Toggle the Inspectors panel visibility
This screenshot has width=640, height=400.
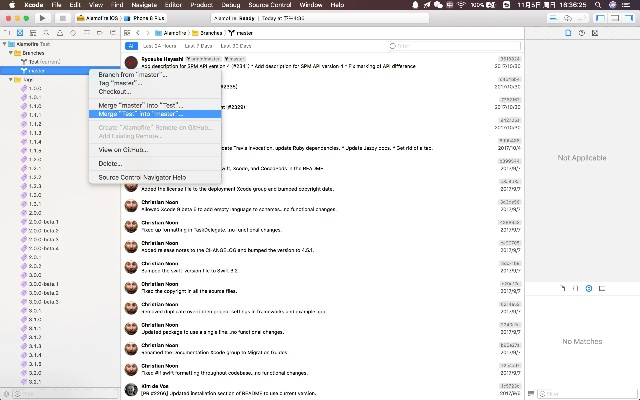[x=628, y=18]
